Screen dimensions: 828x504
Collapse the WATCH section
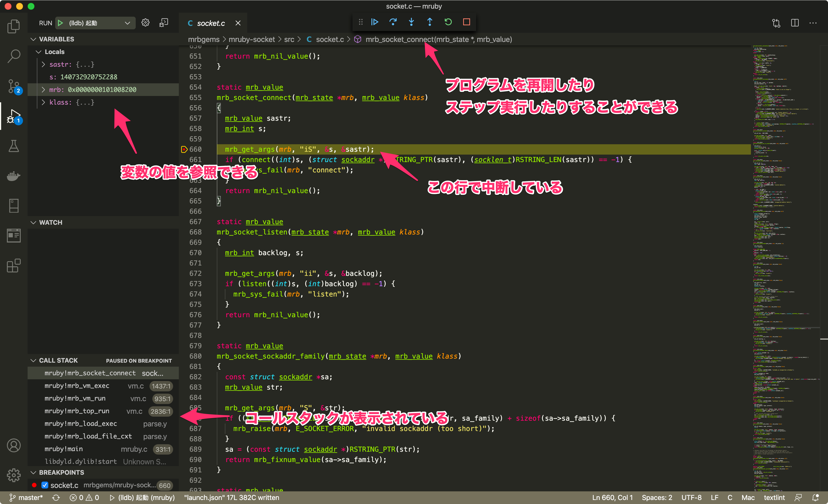34,222
